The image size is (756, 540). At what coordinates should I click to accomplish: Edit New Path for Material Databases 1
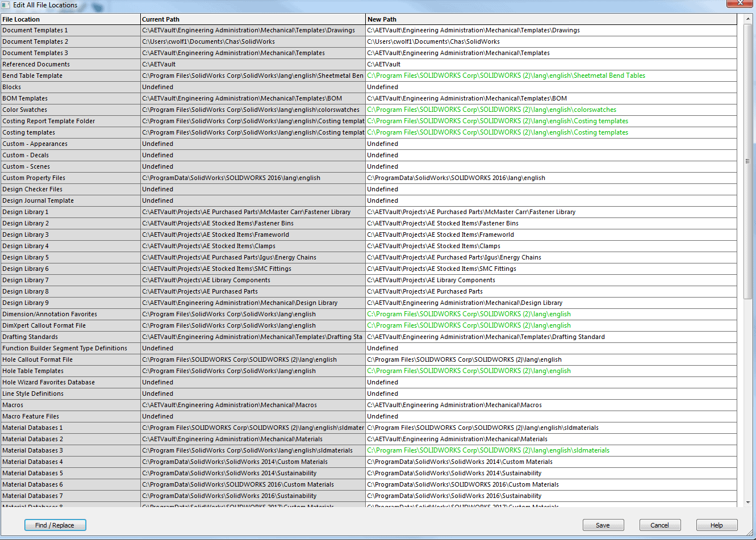pos(551,428)
